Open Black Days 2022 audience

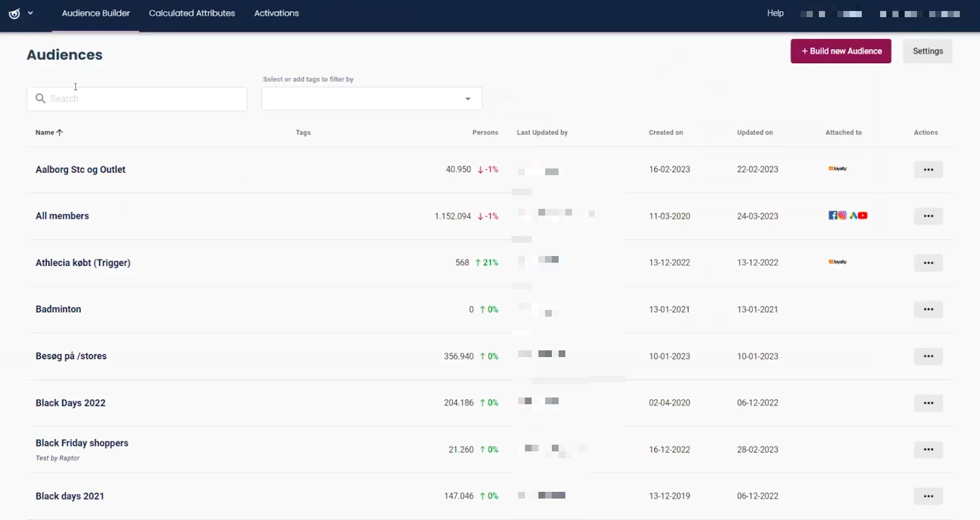pos(70,403)
